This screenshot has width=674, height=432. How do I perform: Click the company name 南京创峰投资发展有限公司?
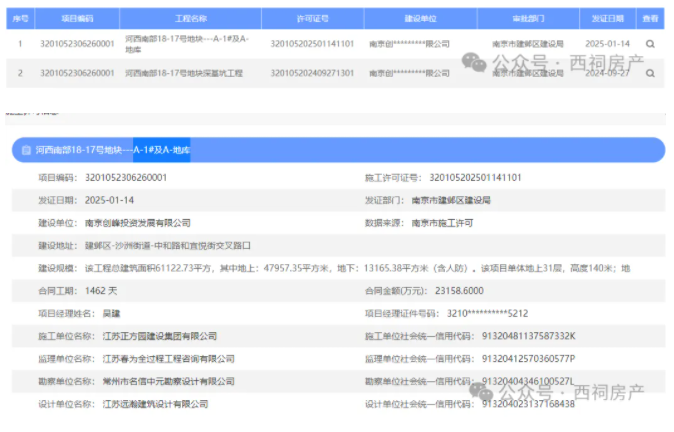pyautogui.click(x=138, y=222)
